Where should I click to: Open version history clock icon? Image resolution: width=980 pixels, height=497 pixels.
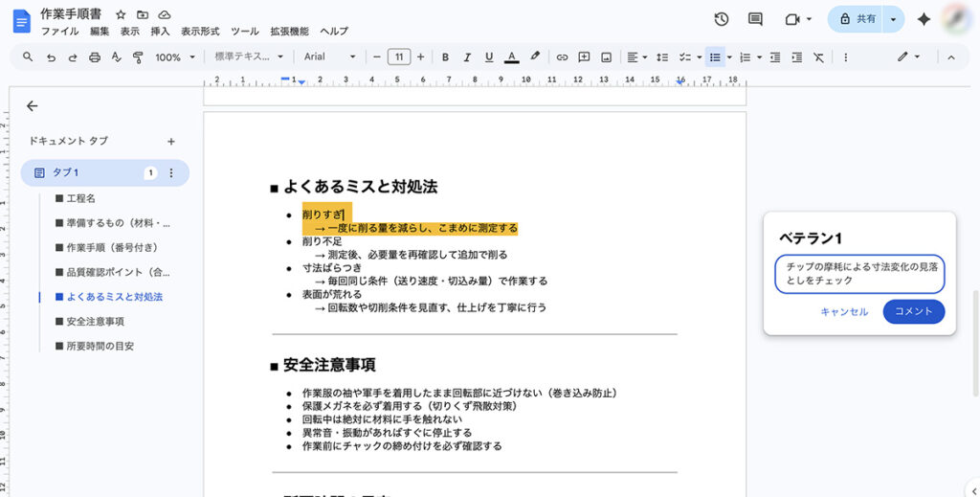click(x=722, y=19)
